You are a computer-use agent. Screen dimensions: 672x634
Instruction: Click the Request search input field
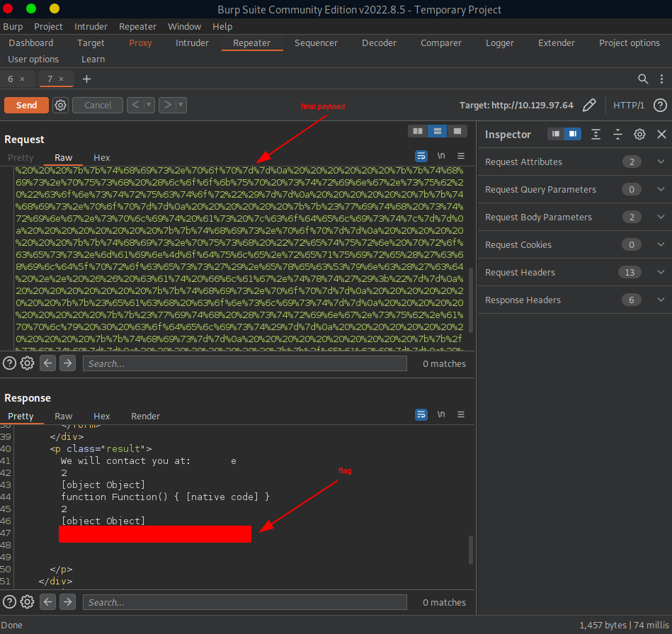click(x=244, y=363)
